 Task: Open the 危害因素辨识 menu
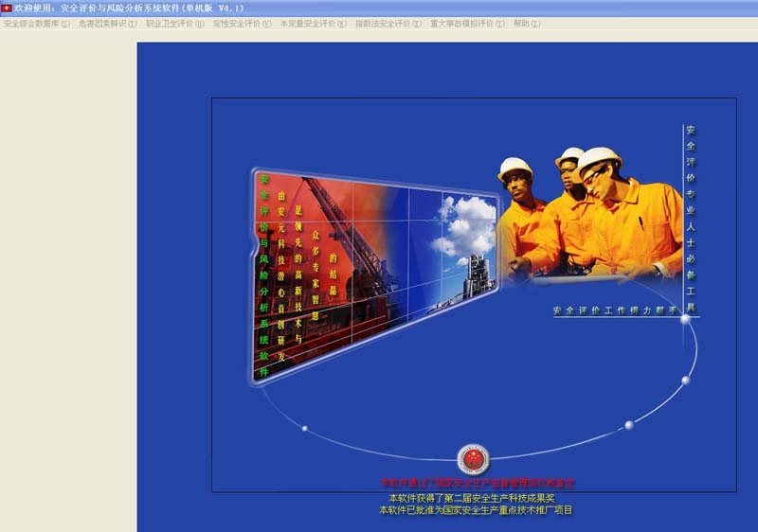coord(107,23)
